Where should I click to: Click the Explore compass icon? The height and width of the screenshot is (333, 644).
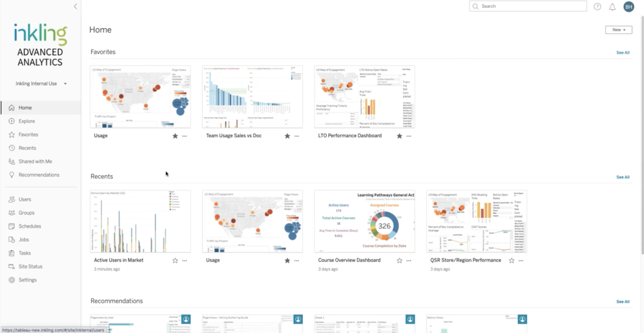click(x=12, y=121)
